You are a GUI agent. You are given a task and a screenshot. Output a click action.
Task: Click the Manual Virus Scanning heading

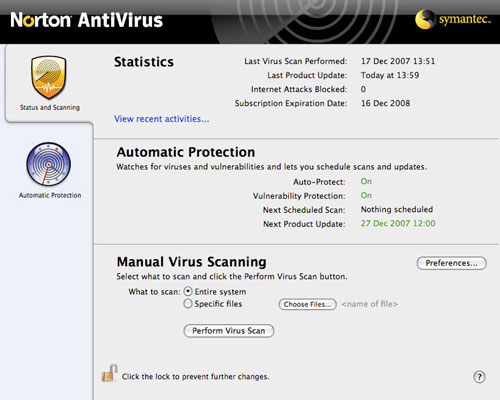tap(192, 262)
